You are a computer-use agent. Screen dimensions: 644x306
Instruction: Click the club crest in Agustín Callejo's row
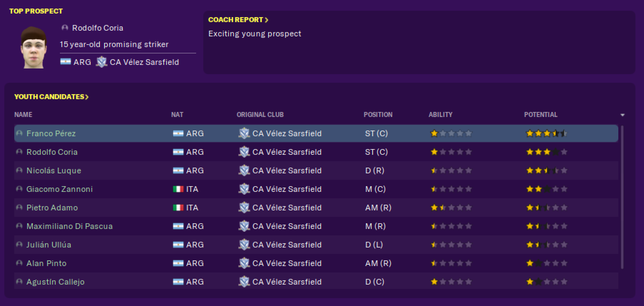[x=244, y=282]
